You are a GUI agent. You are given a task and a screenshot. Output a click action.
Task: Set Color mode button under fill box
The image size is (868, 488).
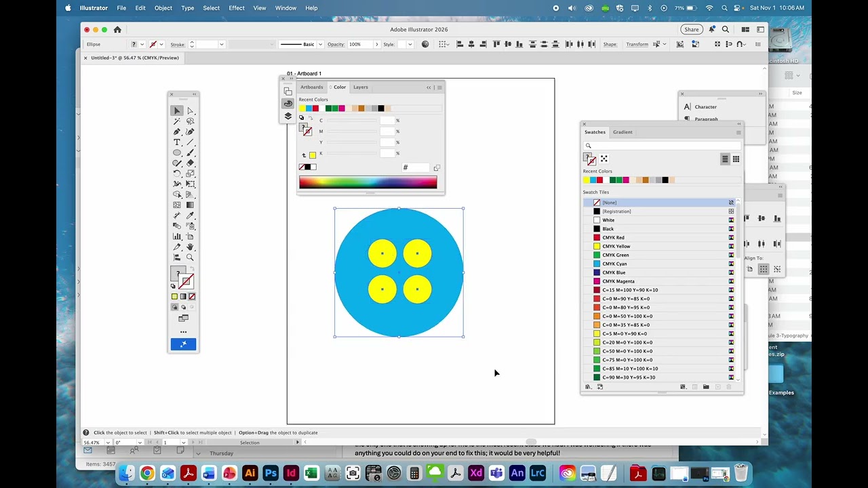[x=174, y=296]
